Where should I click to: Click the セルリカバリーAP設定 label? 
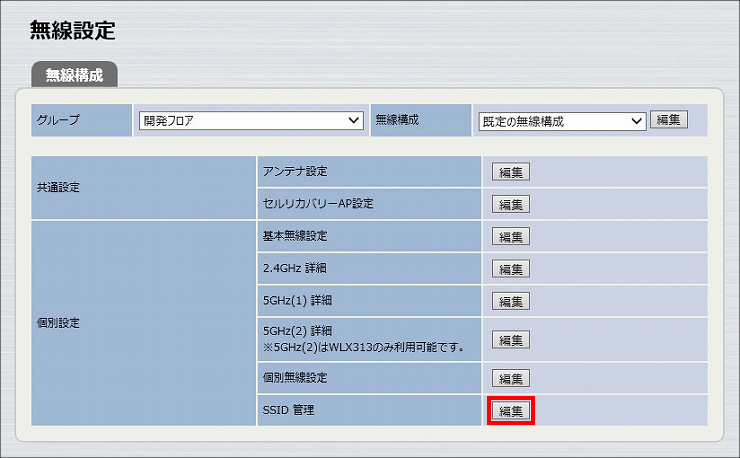coord(318,204)
